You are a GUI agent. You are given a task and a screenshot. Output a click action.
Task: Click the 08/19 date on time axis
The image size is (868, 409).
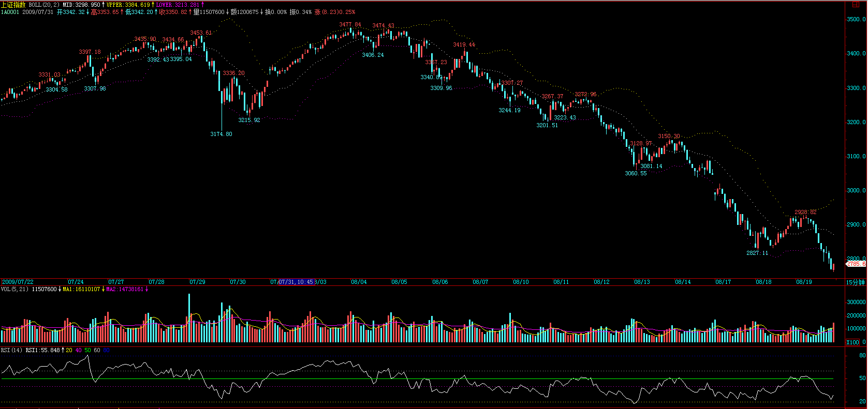click(x=804, y=282)
